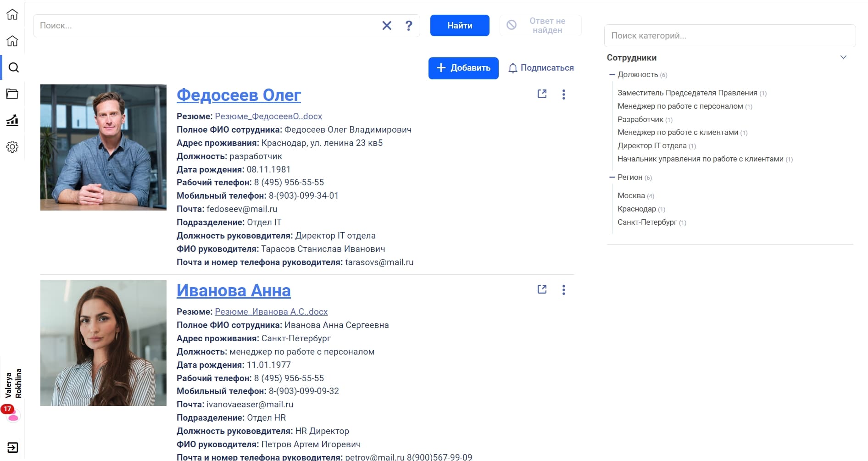The image size is (868, 461).
Task: Open the folder icon in left sidebar
Action: pos(12,94)
